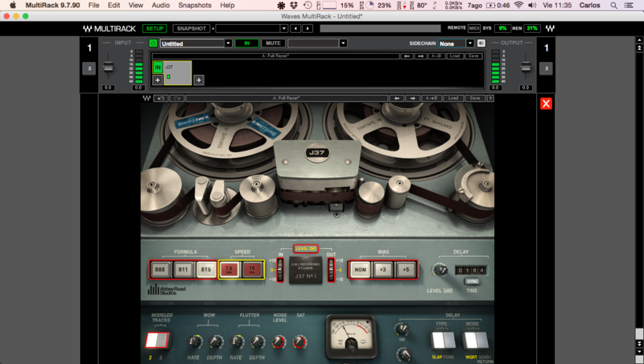Viewport: 644px width, 364px height.
Task: Open the Audio menu
Action: [x=160, y=5]
